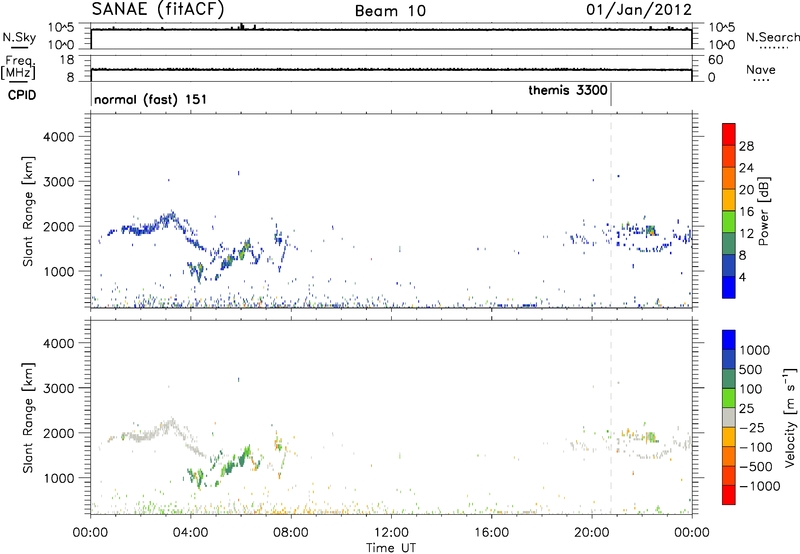This screenshot has width=800, height=554.
Task: Click the '60' Nave axis value
Action: tap(715, 60)
